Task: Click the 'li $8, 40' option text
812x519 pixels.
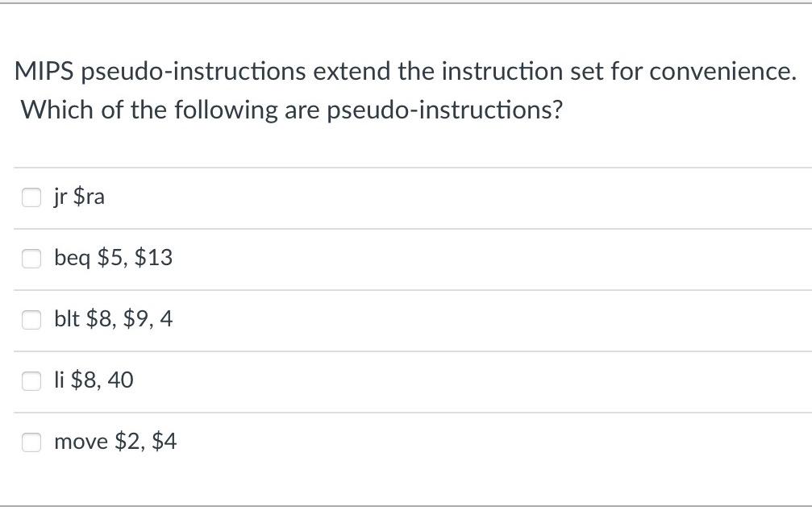Action: click(94, 380)
